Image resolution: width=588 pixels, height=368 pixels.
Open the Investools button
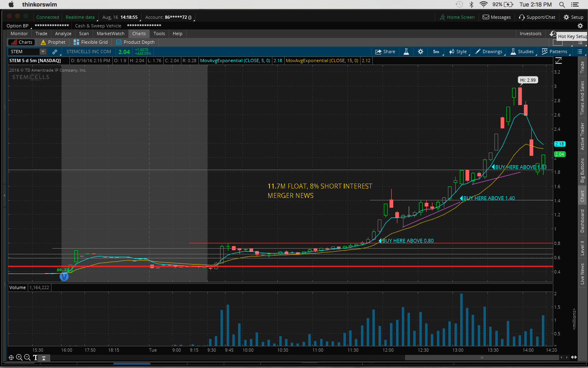pyautogui.click(x=530, y=34)
